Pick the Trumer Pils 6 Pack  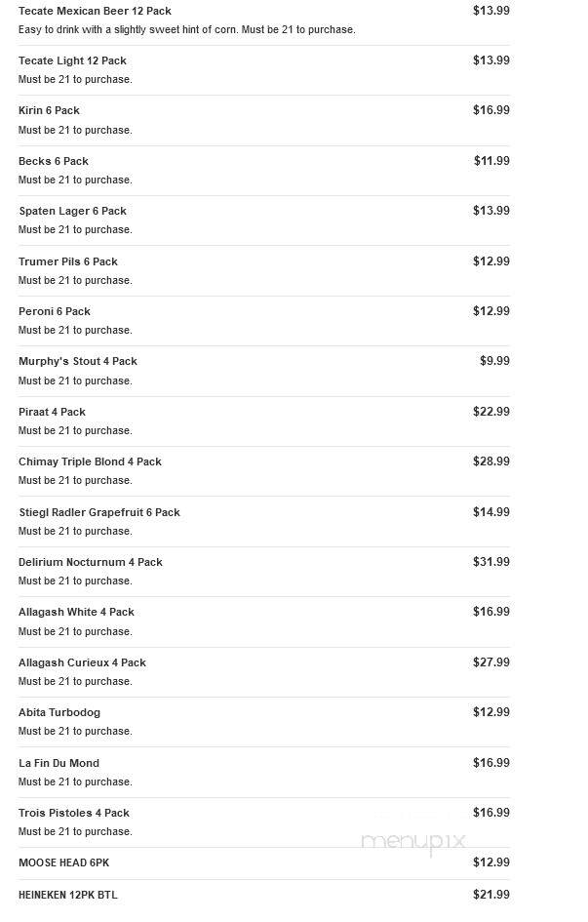click(x=263, y=271)
